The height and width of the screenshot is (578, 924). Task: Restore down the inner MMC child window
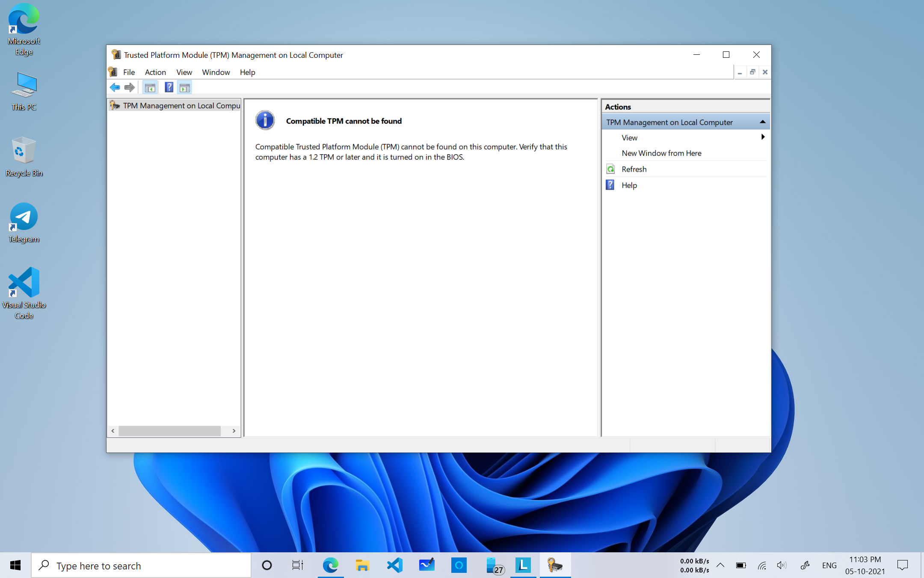click(x=752, y=72)
